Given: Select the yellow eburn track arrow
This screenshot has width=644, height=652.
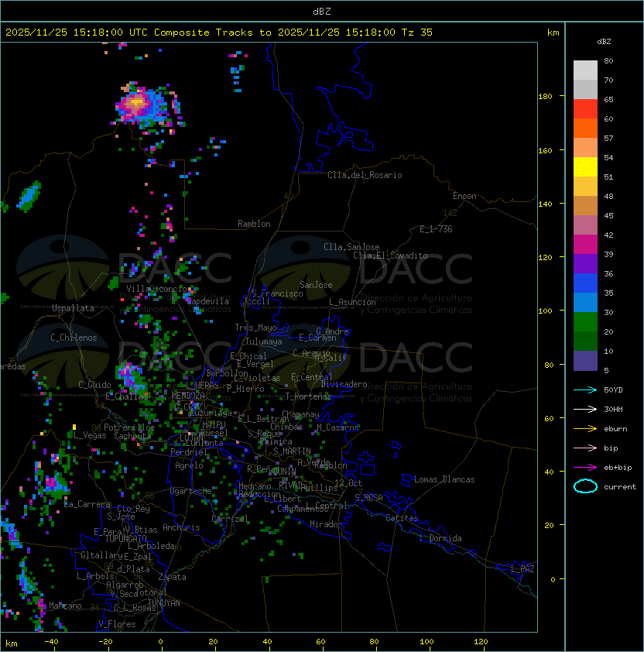Looking at the screenshot, I should point(585,429).
